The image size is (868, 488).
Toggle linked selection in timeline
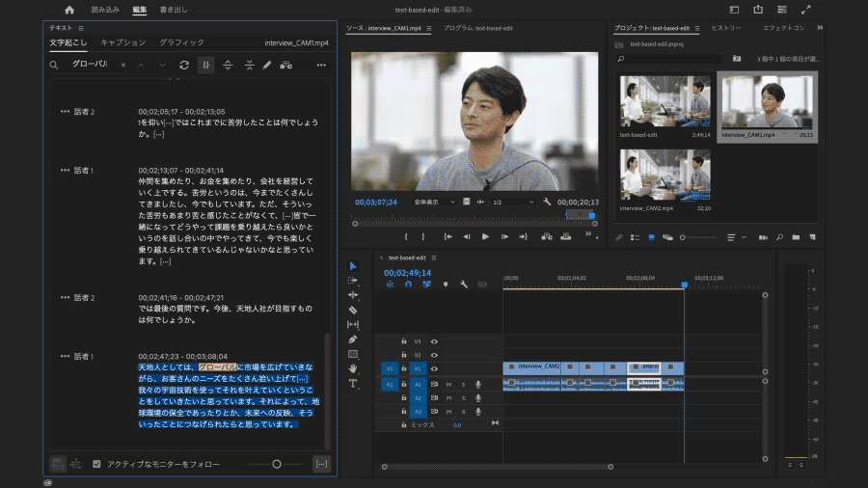(427, 285)
